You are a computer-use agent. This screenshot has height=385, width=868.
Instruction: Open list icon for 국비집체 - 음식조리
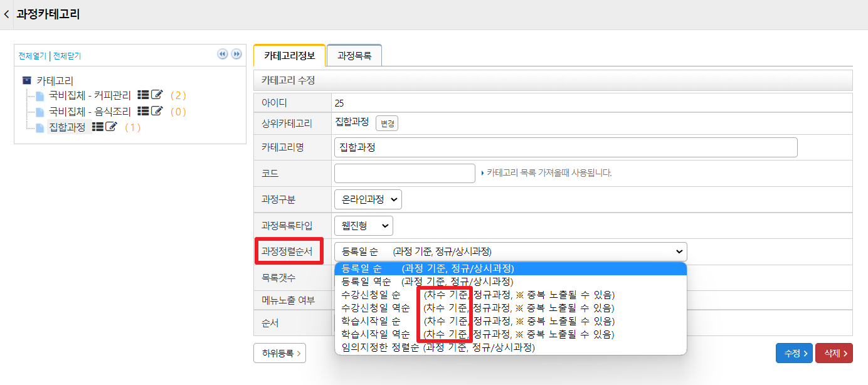click(x=143, y=111)
